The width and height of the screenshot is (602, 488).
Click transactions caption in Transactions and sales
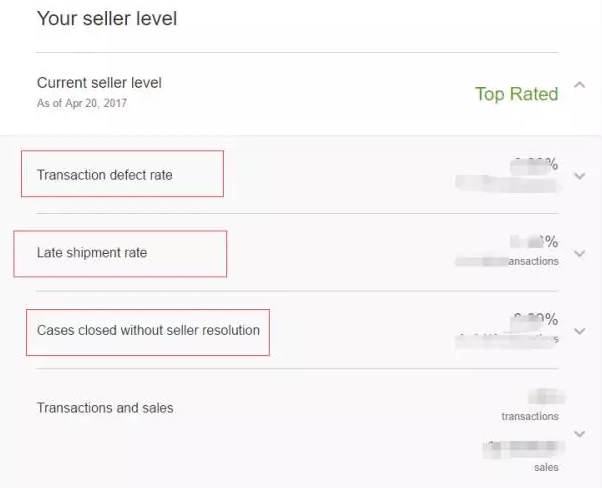click(530, 416)
